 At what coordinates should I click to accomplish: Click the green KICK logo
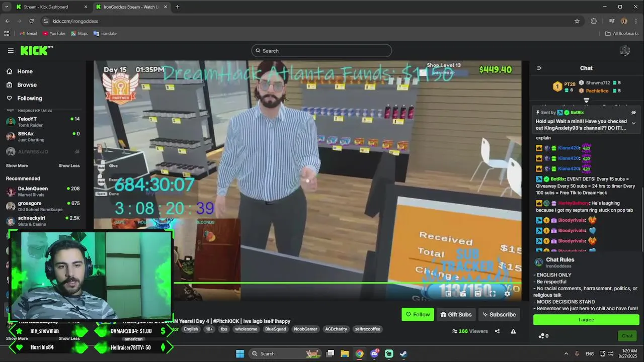(x=36, y=50)
